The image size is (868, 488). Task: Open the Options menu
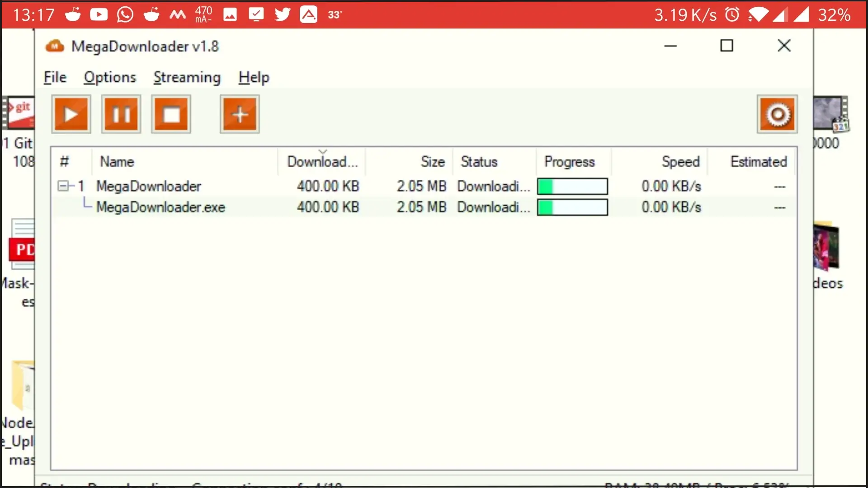pos(110,77)
